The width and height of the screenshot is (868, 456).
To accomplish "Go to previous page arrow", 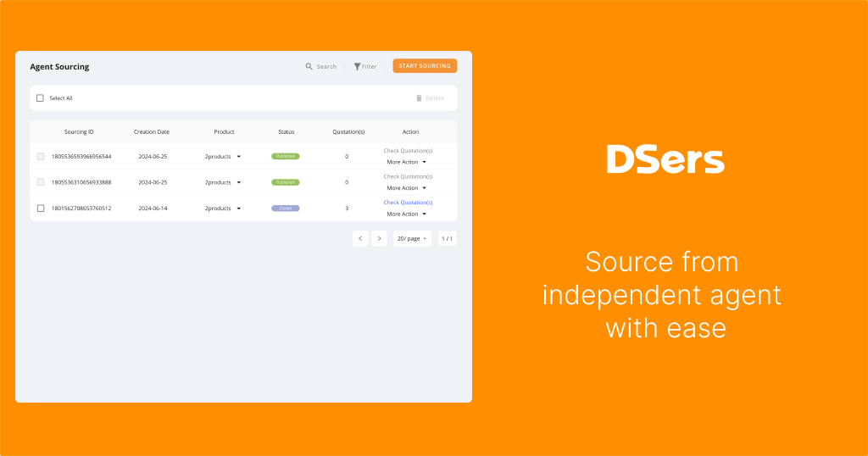I will (360, 238).
